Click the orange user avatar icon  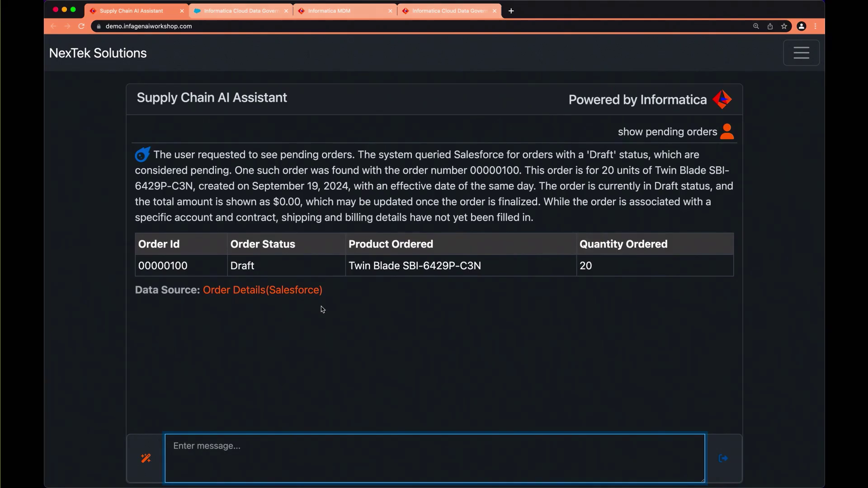click(727, 131)
